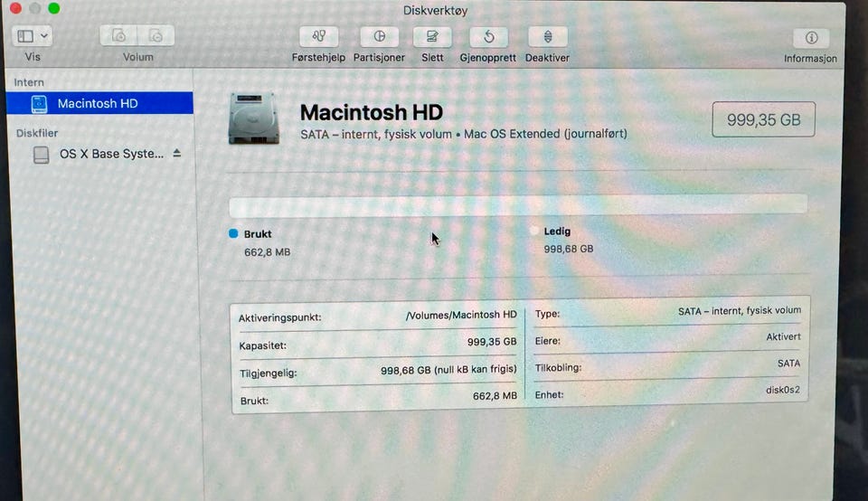Toggle the sidebar Vis icon

[x=25, y=36]
